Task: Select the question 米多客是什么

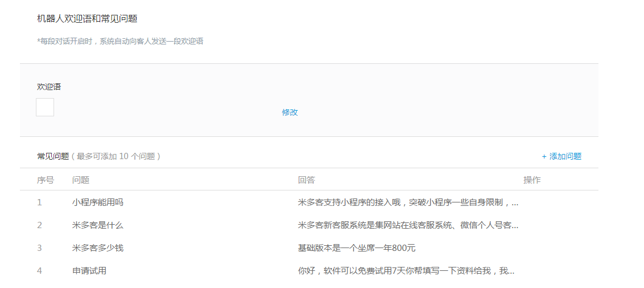Action: point(97,225)
